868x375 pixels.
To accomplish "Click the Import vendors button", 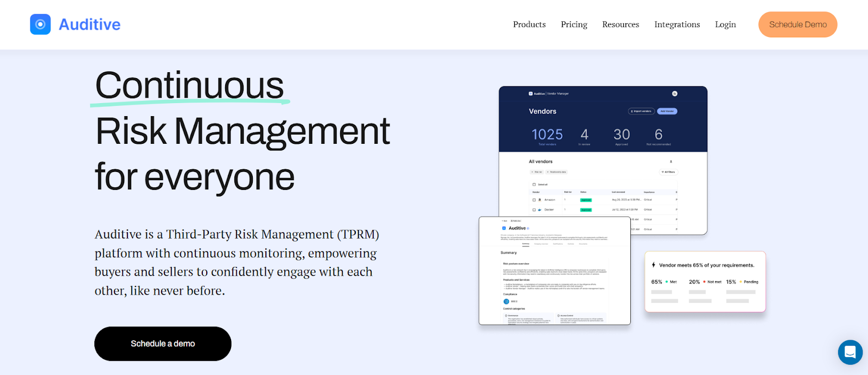I will [641, 111].
